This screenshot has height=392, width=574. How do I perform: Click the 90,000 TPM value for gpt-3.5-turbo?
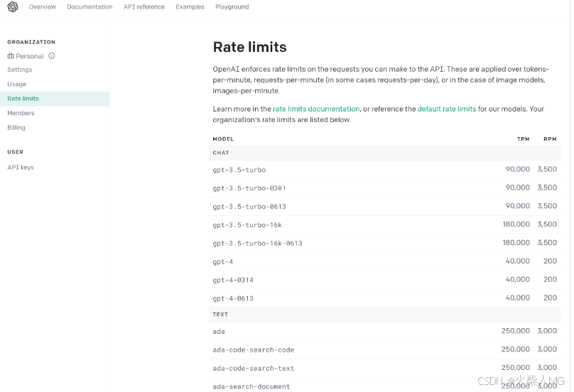pos(518,169)
